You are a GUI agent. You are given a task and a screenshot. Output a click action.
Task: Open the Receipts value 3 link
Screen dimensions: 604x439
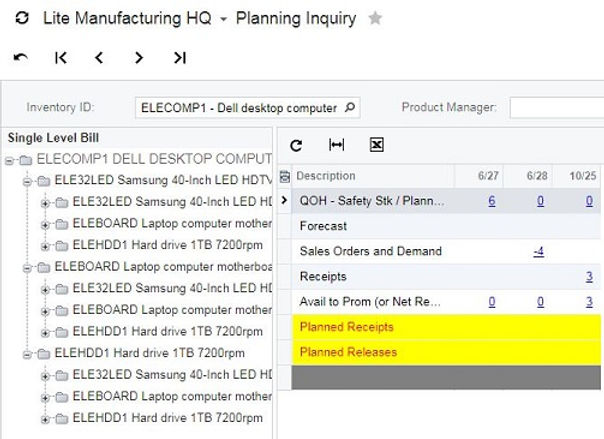pyautogui.click(x=589, y=276)
